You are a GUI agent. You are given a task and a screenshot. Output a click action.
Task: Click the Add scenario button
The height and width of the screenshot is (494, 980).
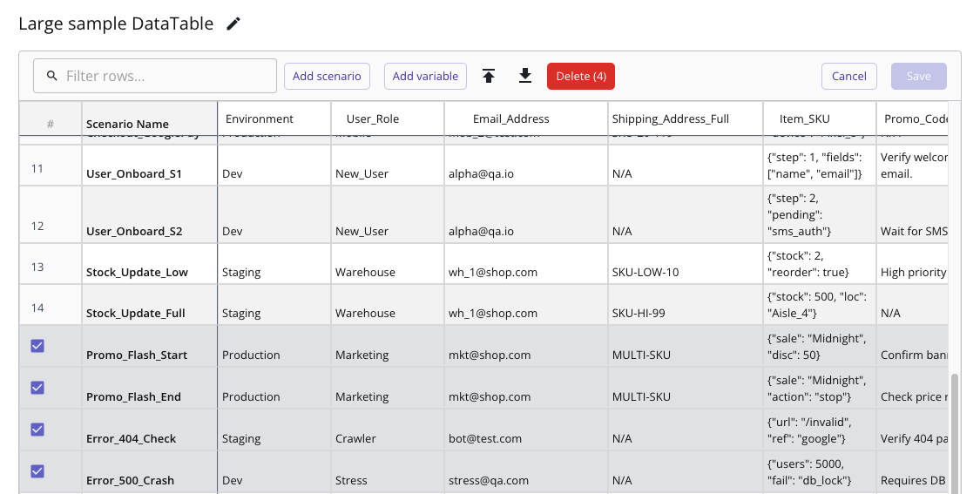pyautogui.click(x=327, y=77)
